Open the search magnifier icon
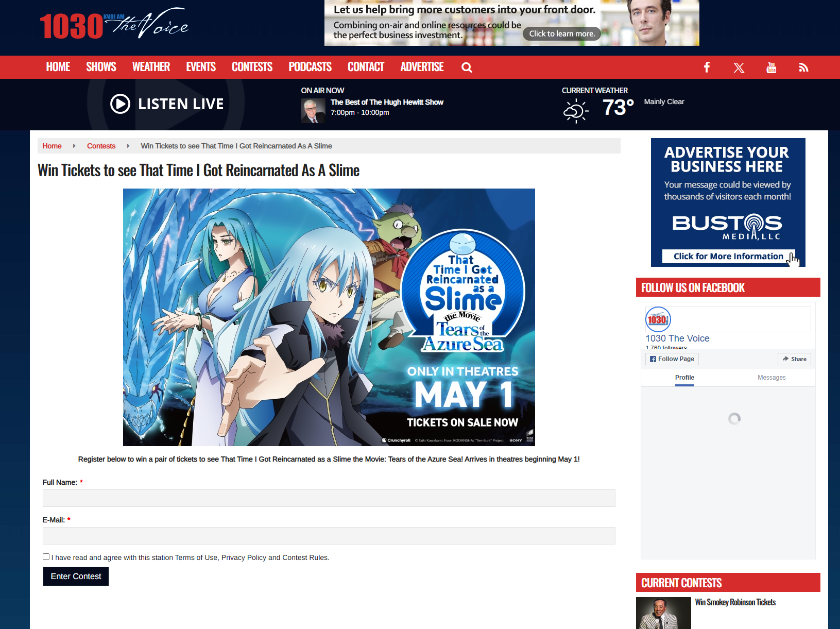 point(467,67)
